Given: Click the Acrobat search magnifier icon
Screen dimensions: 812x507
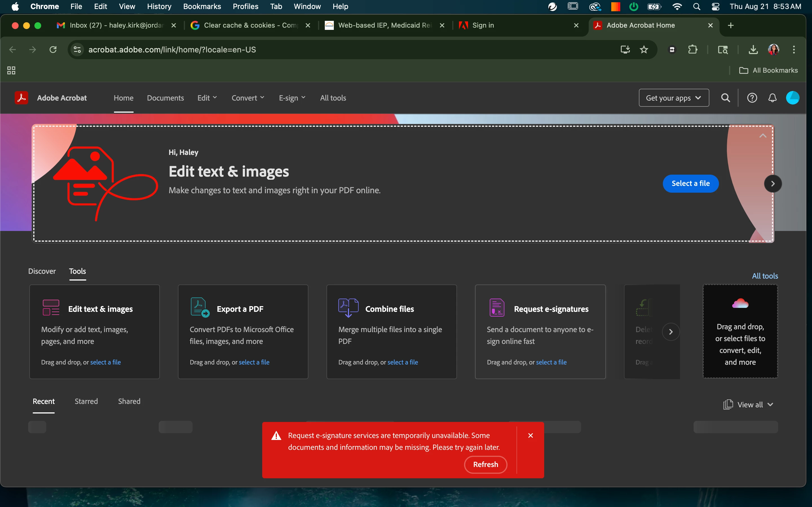Looking at the screenshot, I should coord(725,98).
